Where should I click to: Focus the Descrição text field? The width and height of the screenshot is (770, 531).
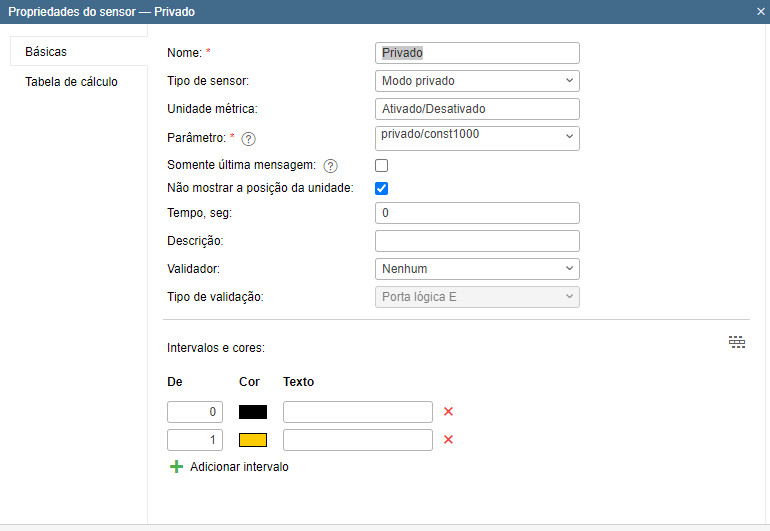coord(477,241)
